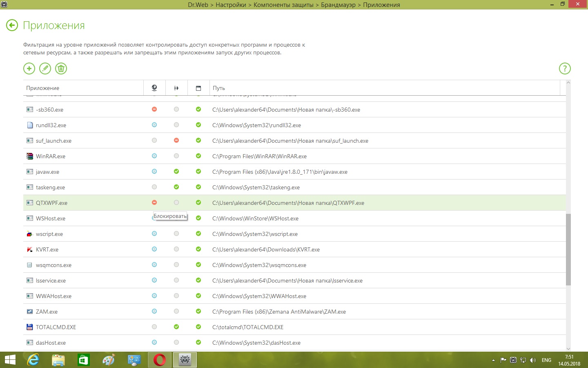Click suf_launch.exe red launch block indicator

[176, 140]
